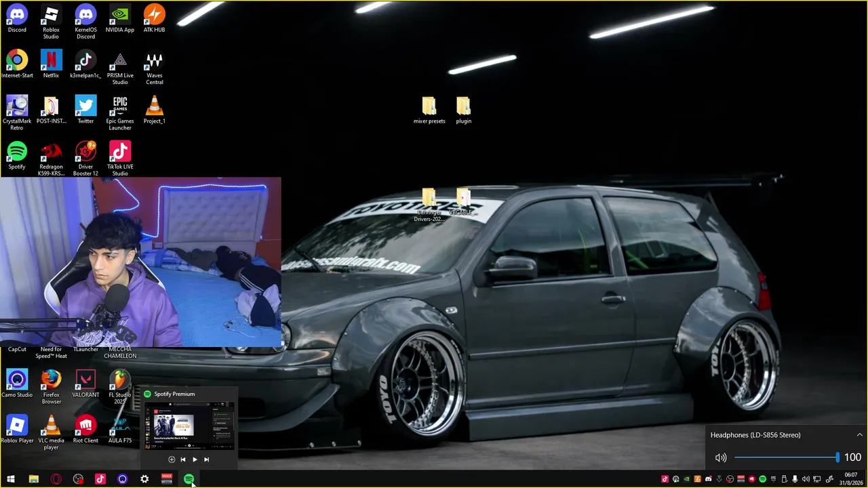Select the plugin folder on desktop
This screenshot has height=488, width=868.
pyautogui.click(x=464, y=110)
